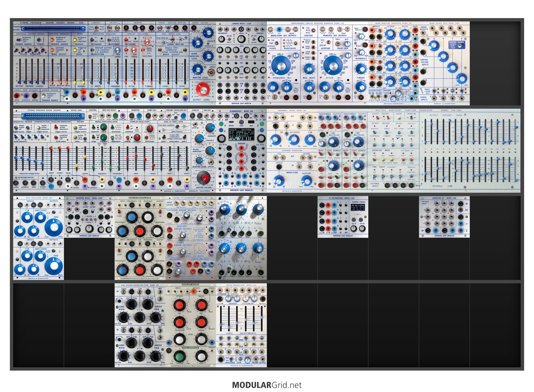Click the Xenomorpher OLED display

pyautogui.click(x=241, y=134)
